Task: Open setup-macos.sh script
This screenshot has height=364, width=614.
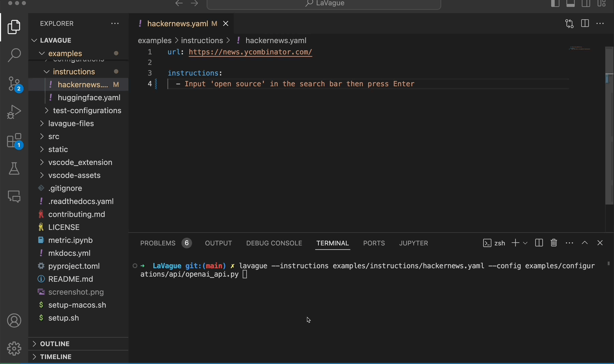Action: point(78,305)
